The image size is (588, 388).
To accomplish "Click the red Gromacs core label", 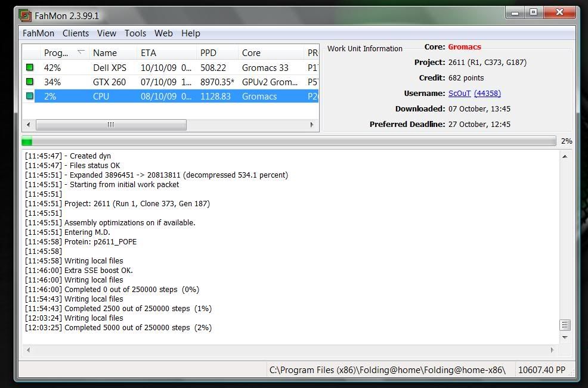I will pos(464,47).
